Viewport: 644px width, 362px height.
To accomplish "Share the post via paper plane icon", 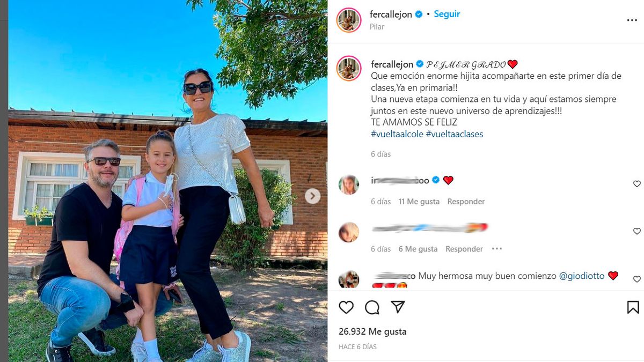I will [398, 307].
